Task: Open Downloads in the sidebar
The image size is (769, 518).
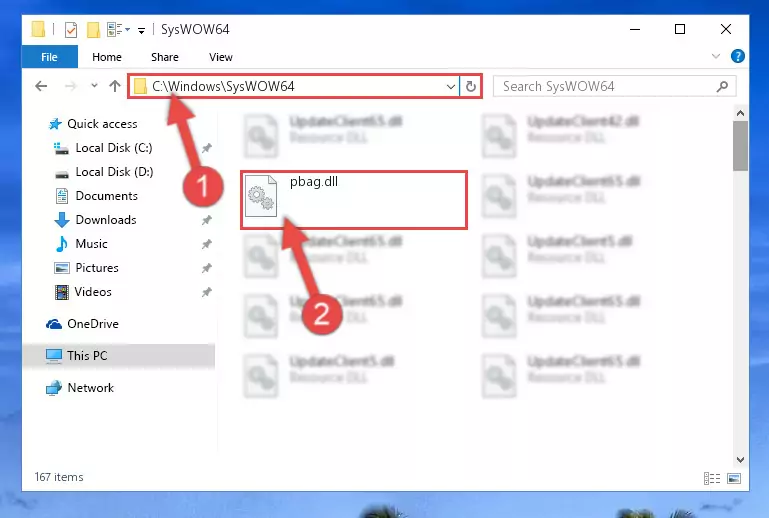Action: [95, 220]
